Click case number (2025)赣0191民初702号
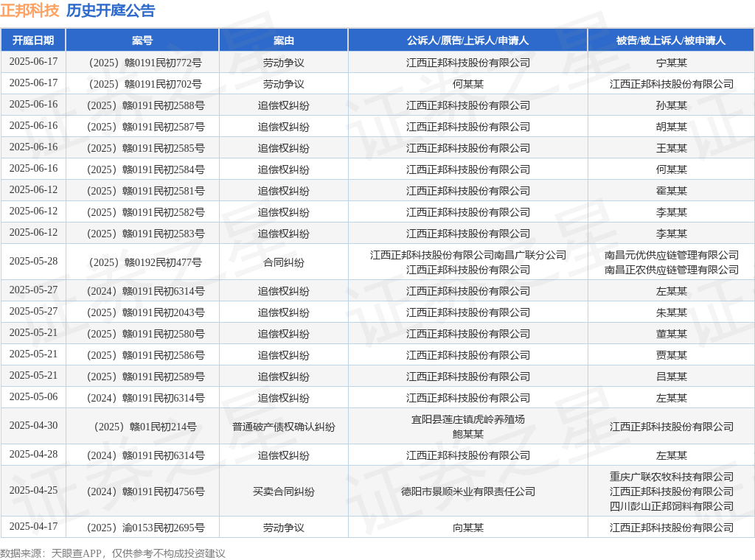Image resolution: width=755 pixels, height=560 pixels. (145, 84)
